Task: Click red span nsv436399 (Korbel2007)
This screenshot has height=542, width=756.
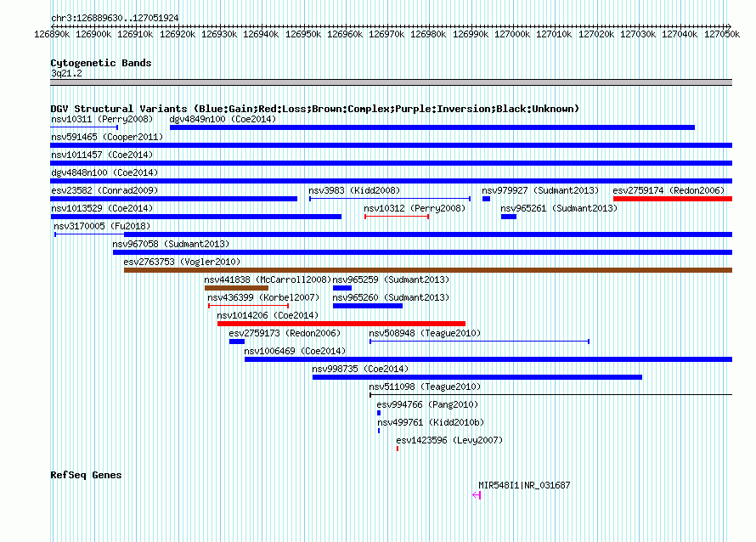Action: tap(248, 306)
